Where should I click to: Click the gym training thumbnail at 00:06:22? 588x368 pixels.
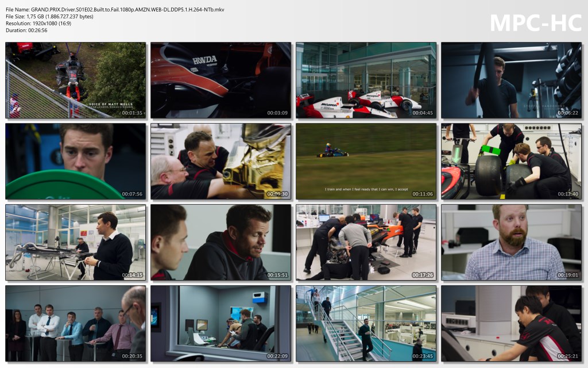pyautogui.click(x=511, y=80)
